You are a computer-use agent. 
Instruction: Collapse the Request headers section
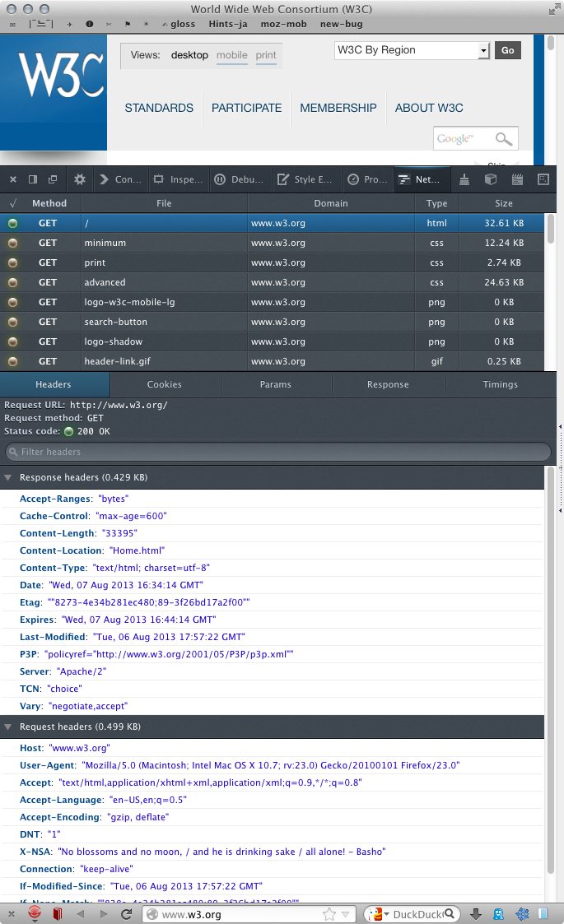(x=7, y=727)
